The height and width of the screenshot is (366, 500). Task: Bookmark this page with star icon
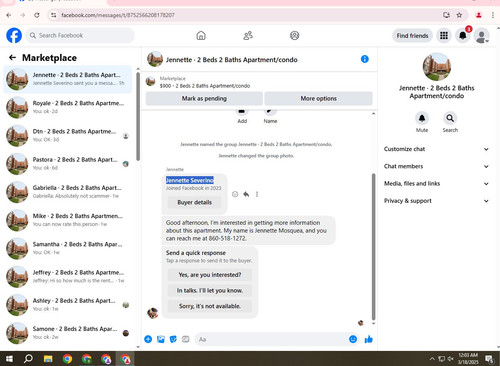coord(459,15)
